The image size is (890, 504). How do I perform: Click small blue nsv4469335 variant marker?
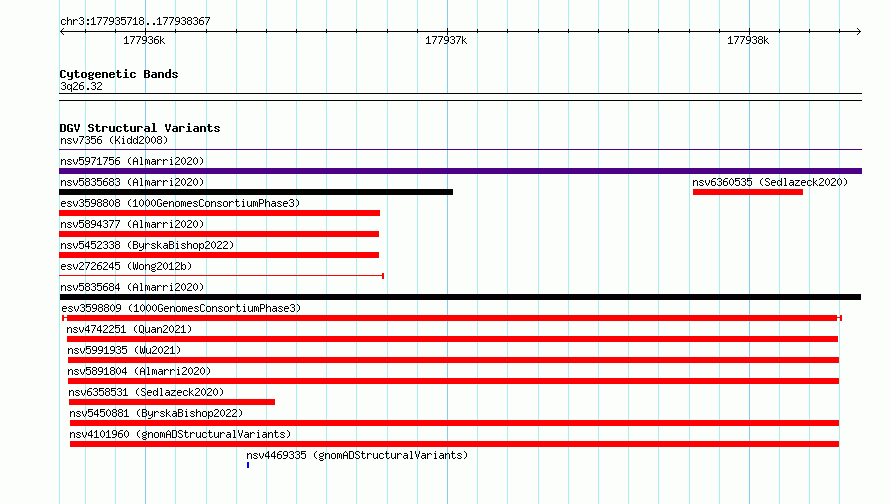pyautogui.click(x=248, y=465)
